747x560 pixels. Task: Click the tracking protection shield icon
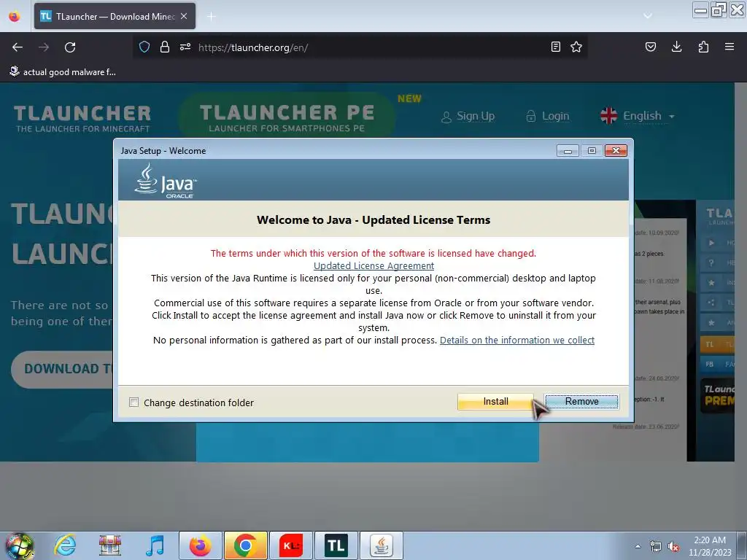144,47
